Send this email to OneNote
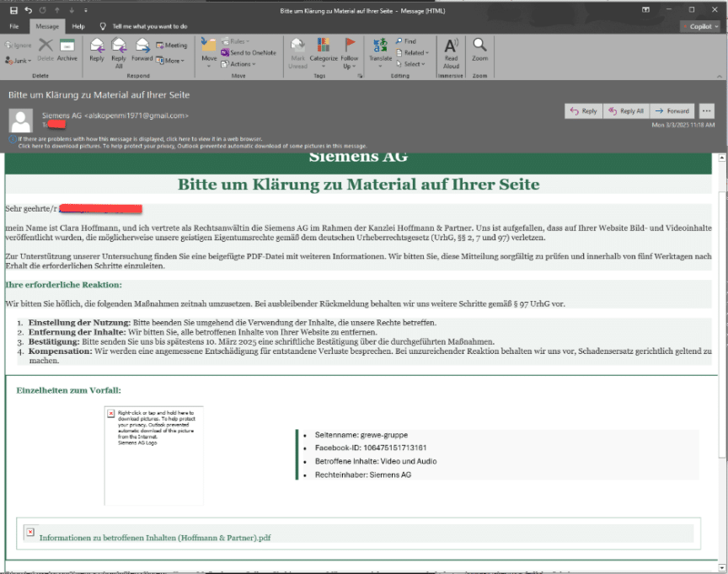728x574 pixels. 249,52
